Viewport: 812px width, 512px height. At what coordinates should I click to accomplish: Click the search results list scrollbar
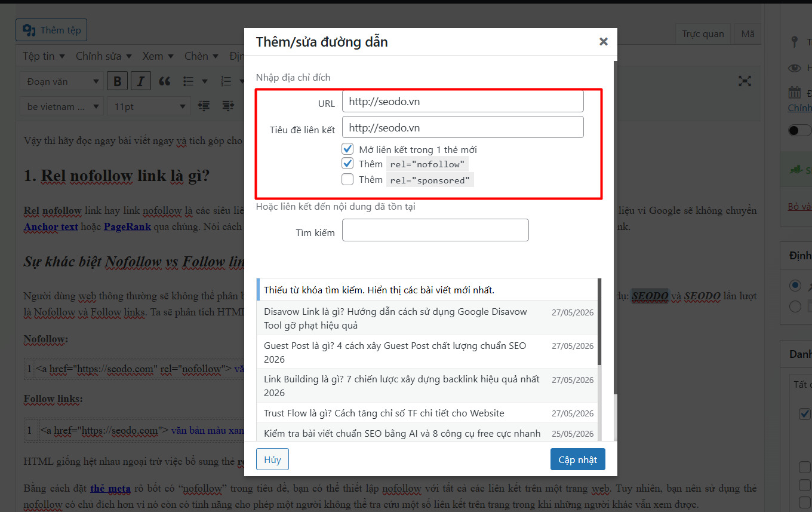point(599,323)
